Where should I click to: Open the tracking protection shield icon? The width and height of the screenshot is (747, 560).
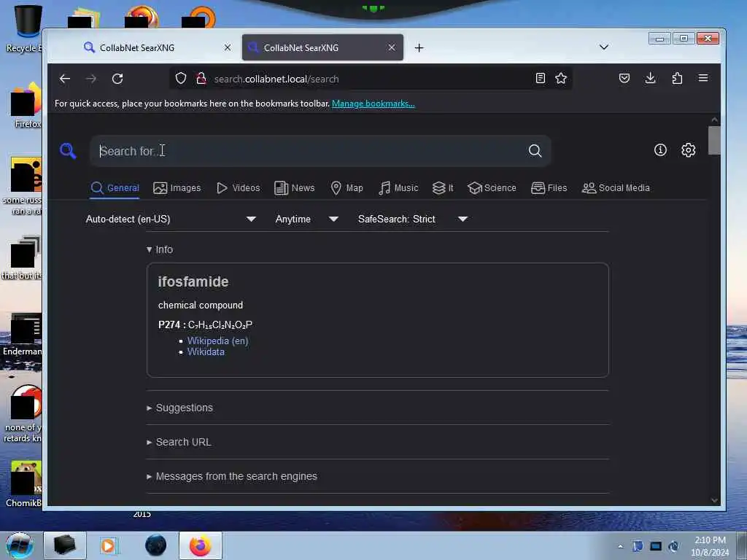181,78
